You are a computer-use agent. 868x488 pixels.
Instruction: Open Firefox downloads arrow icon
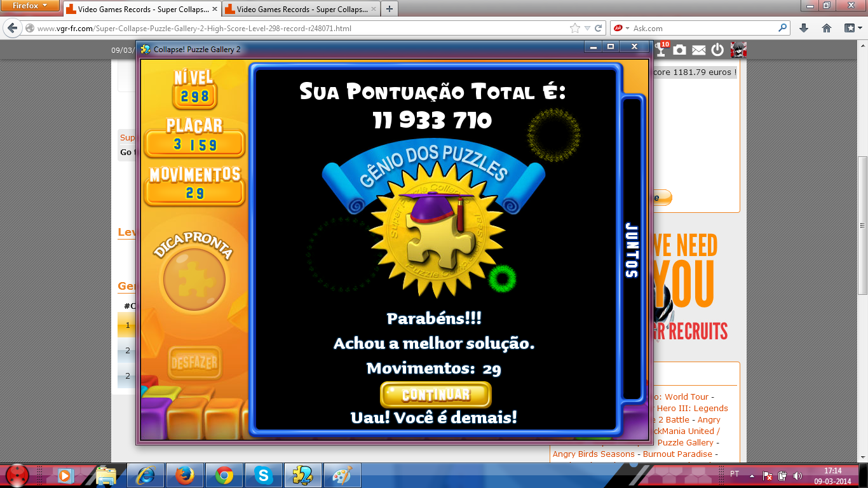tap(804, 28)
